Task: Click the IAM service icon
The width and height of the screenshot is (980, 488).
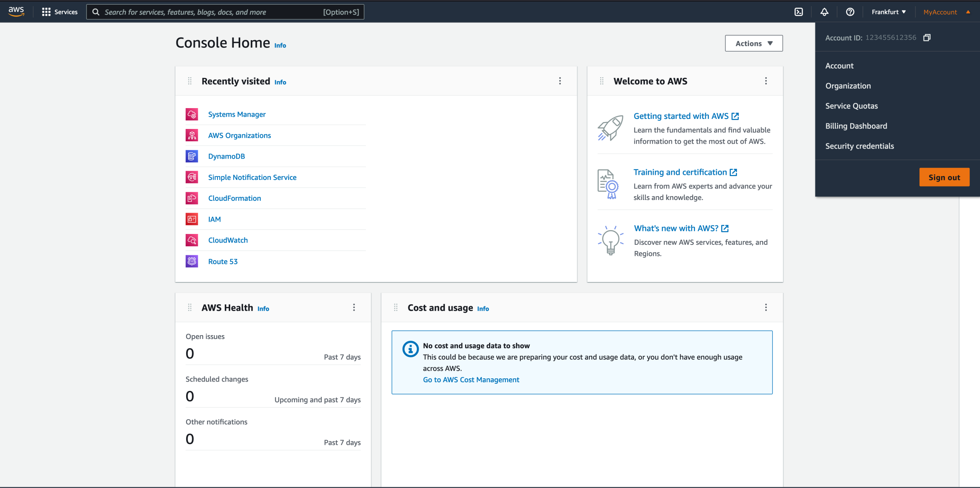Action: (192, 219)
